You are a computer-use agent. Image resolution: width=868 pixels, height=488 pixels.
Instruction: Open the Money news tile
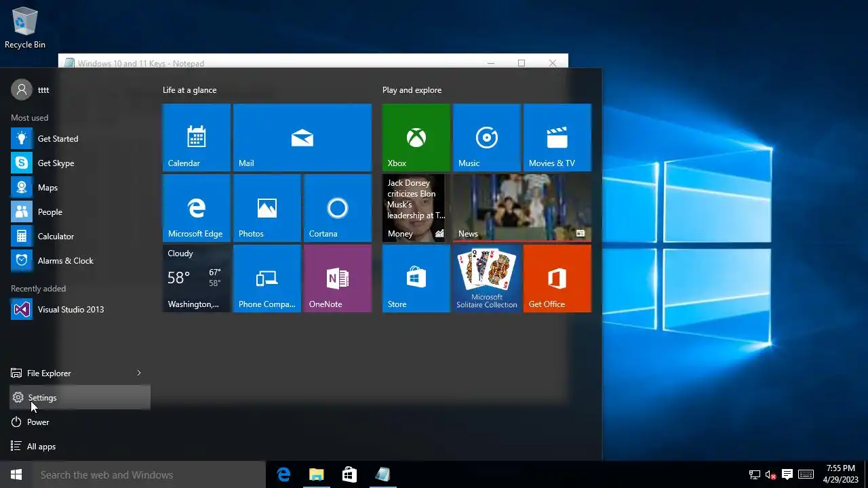pos(416,208)
